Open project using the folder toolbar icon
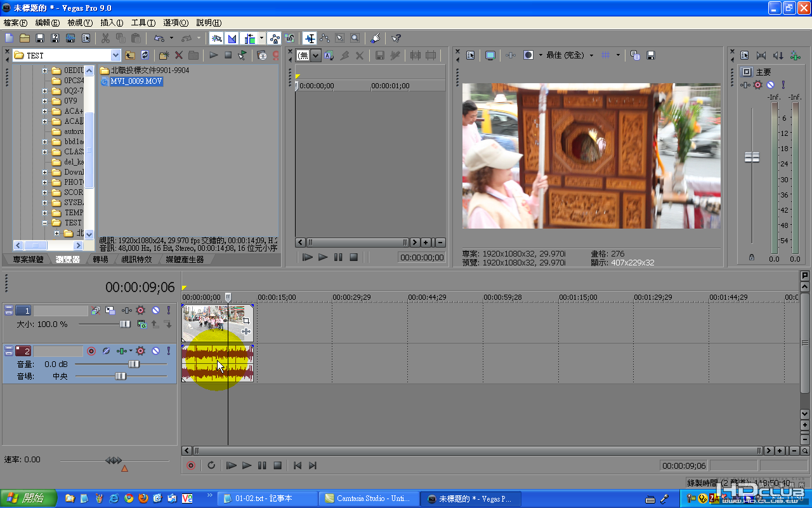 pos(24,38)
